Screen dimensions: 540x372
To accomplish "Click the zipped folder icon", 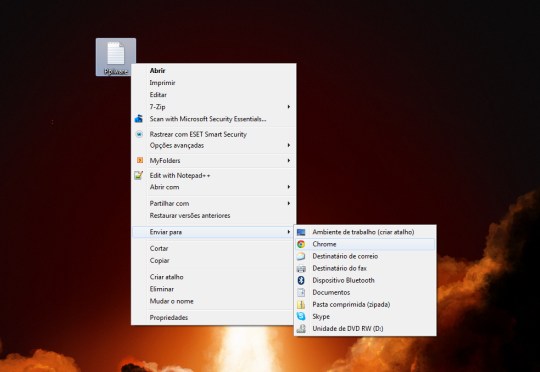I will pos(301,304).
